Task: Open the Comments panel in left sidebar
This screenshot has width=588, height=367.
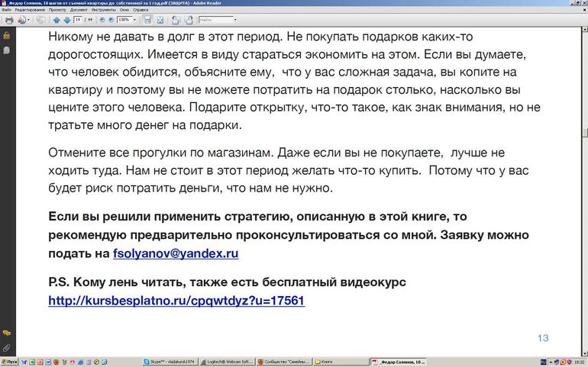Action: [x=6, y=333]
